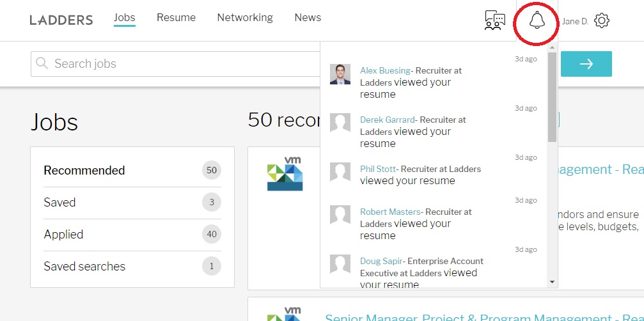Go to the News tab
The image size is (644, 321).
308,18
